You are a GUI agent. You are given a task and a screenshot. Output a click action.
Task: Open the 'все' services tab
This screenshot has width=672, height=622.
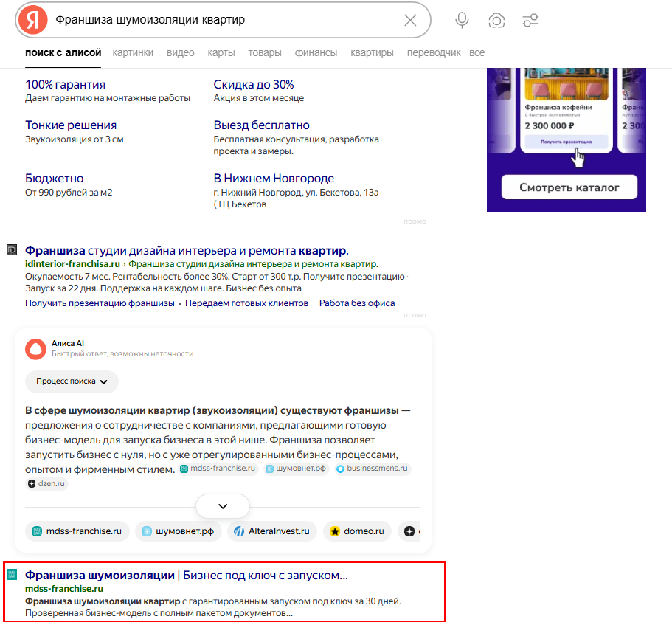click(x=477, y=52)
